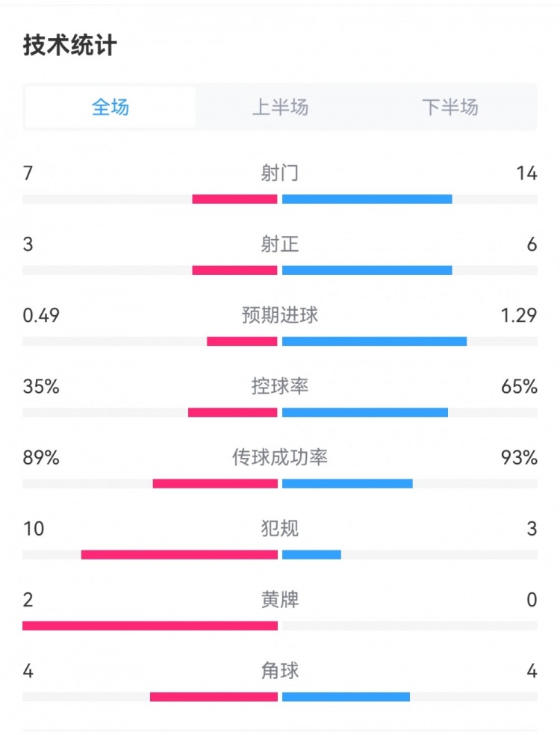Open the 下半场 tab

(x=449, y=107)
